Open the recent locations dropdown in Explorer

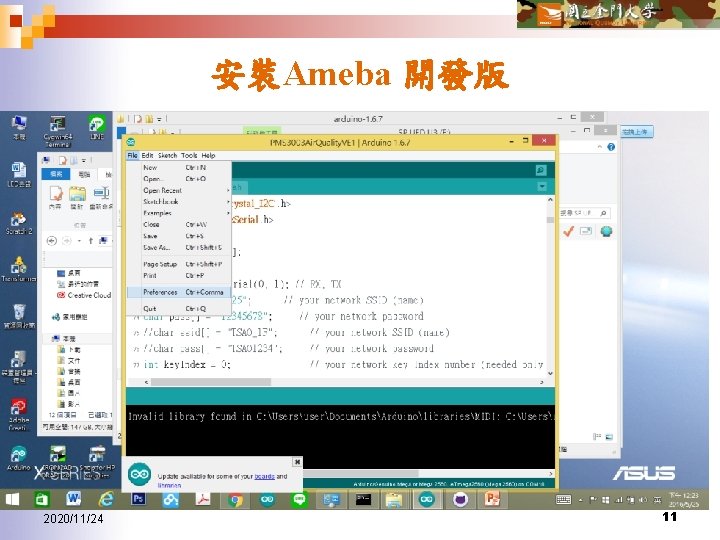[x=79, y=241]
